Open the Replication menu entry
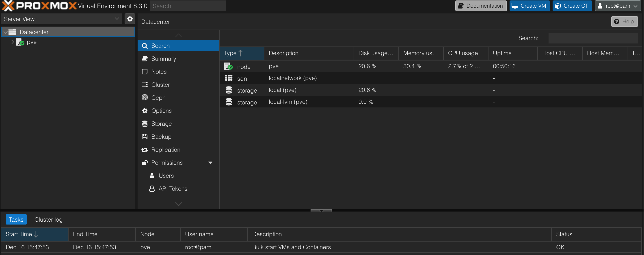 [x=166, y=149]
